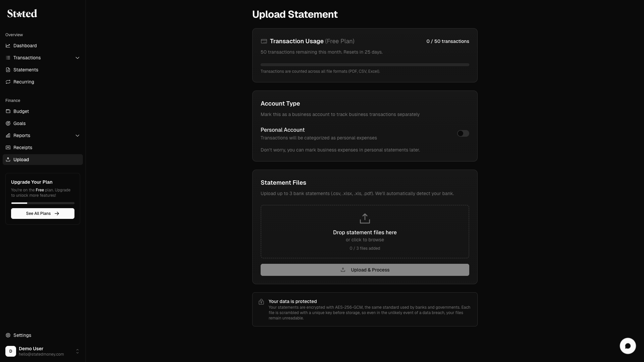Click the upload arrow icon in drop zone
This screenshot has height=362, width=644.
365,219
